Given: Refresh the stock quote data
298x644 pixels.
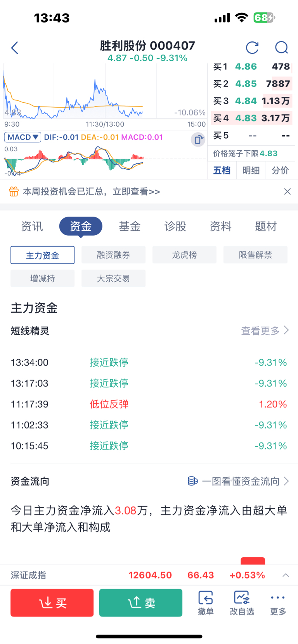Looking at the screenshot, I should click(252, 48).
